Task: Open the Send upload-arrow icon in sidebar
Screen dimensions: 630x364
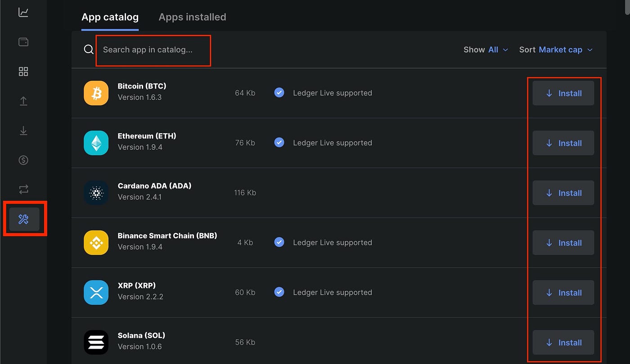Action: (23, 101)
